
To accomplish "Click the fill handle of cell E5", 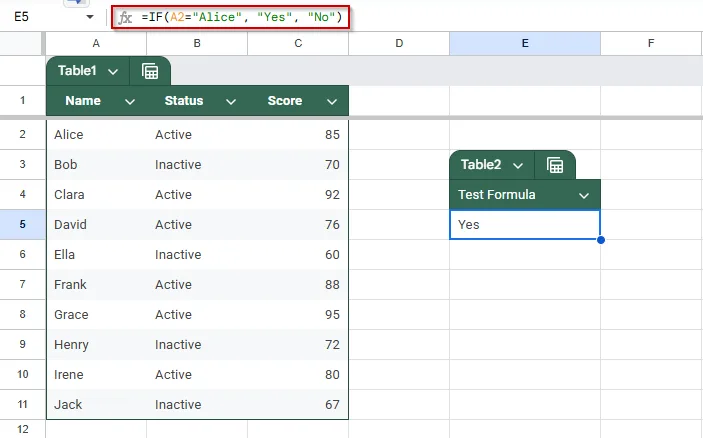I will 601,240.
